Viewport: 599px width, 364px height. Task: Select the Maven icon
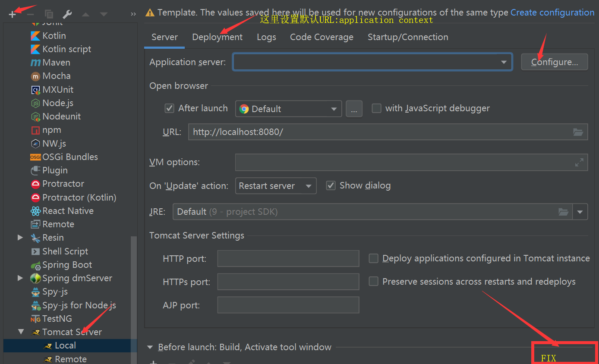35,63
